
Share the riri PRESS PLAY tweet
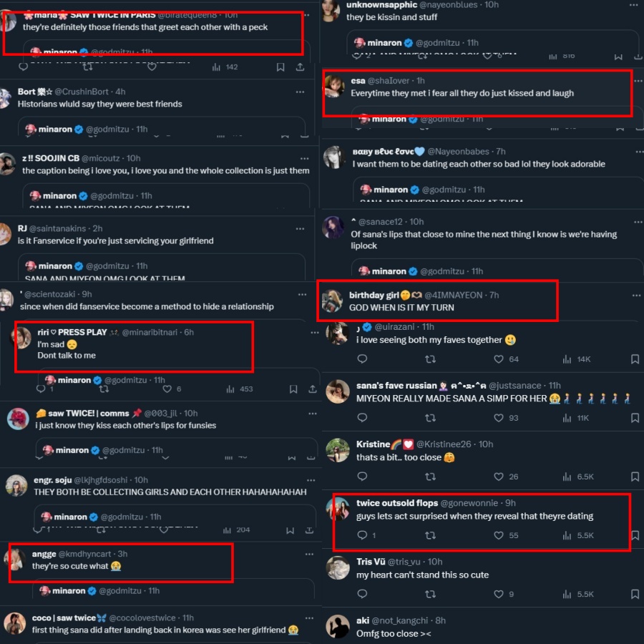point(313,389)
